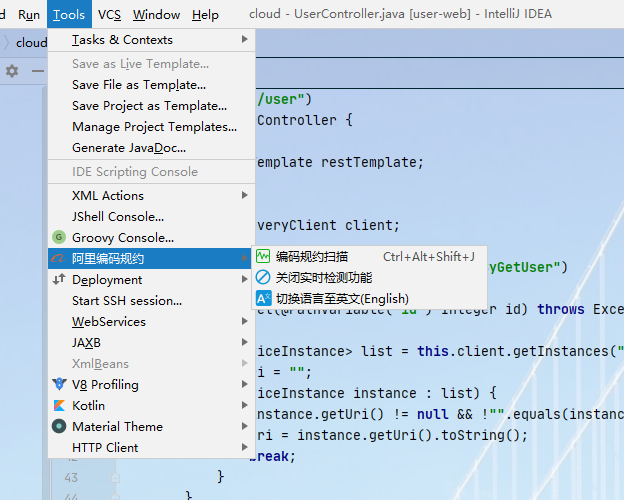Click the Kotlin logo icon

click(59, 406)
